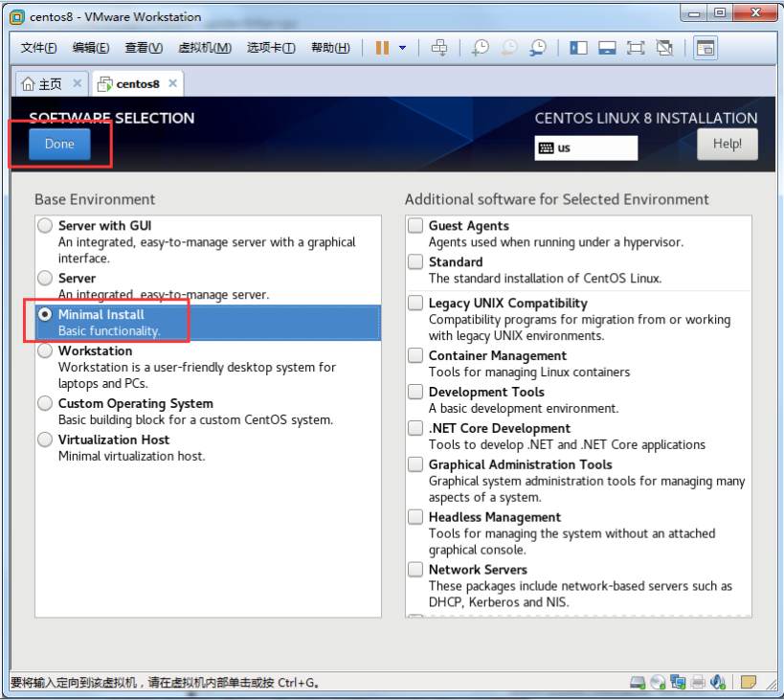
Task: Click the hard disk status bar icon
Action: [x=638, y=682]
